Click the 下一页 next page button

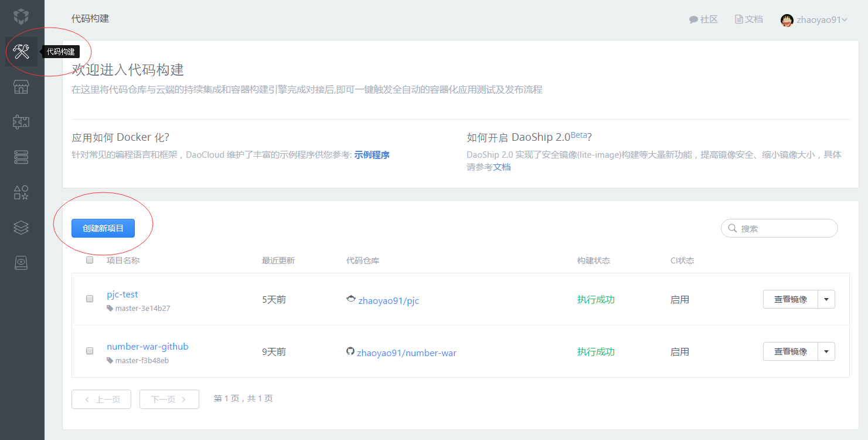[169, 400]
